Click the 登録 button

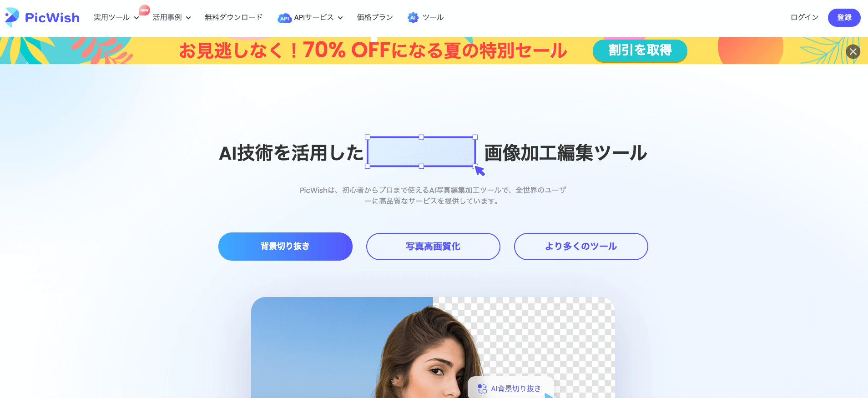click(x=844, y=18)
